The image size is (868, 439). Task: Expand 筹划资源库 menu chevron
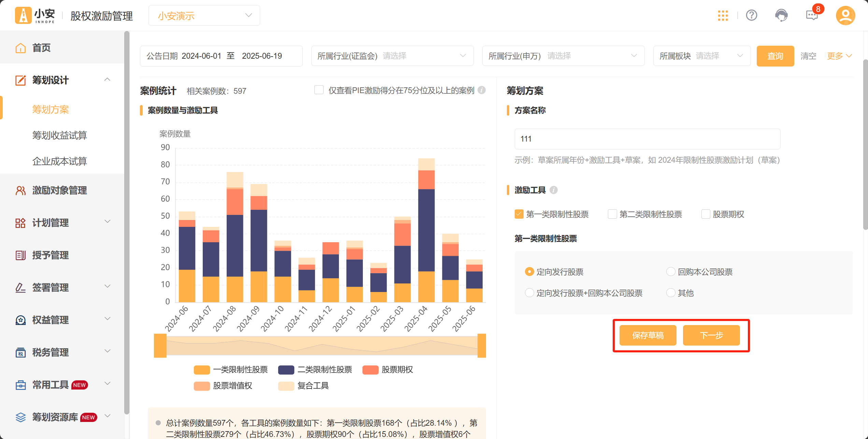[107, 416]
